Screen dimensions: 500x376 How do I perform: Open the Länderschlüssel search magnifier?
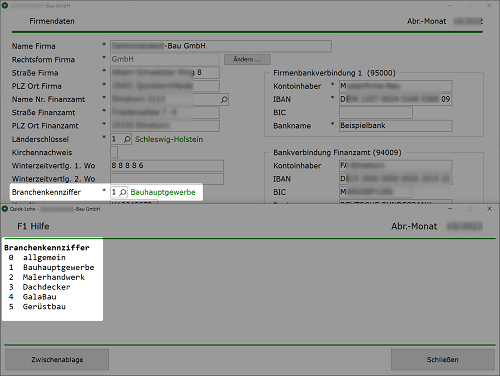(127, 139)
